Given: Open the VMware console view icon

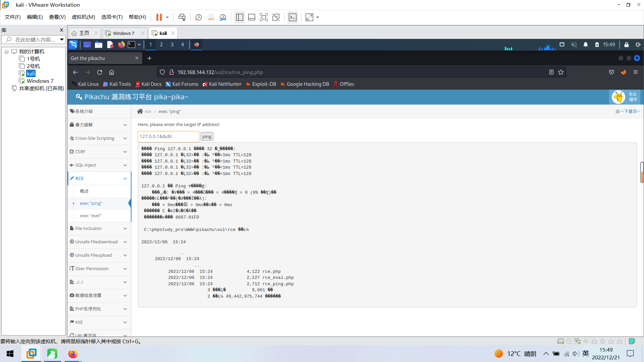Looking at the screenshot, I should 292,17.
